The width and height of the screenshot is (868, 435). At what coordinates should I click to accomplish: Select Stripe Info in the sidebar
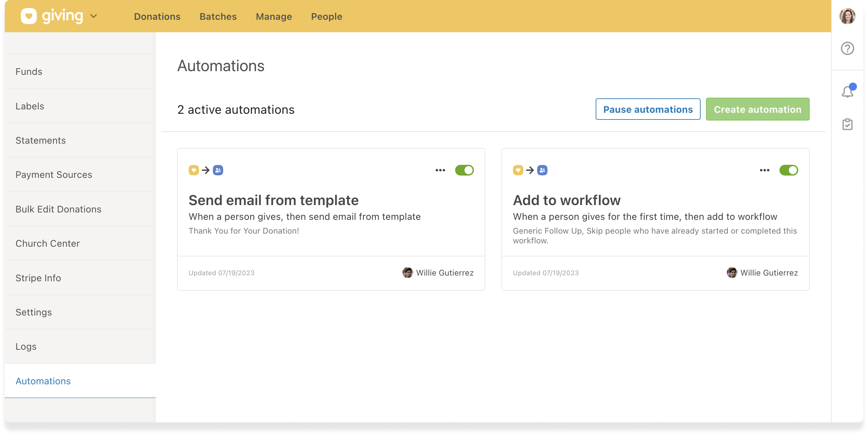pyautogui.click(x=38, y=278)
